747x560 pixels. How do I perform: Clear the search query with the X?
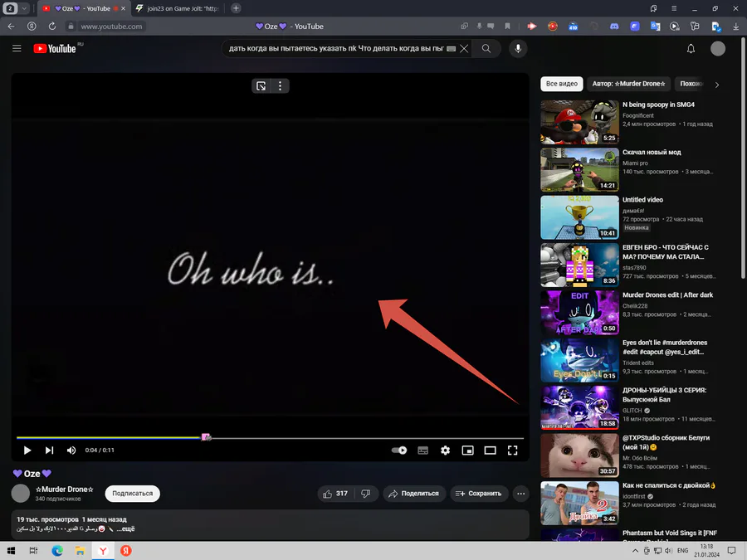[463, 49]
